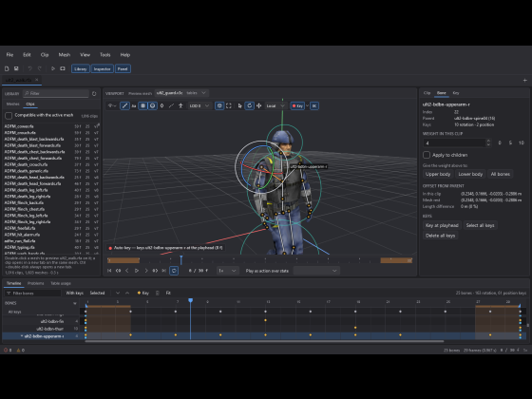Select the rotate tool in viewport toolbar

click(x=249, y=105)
